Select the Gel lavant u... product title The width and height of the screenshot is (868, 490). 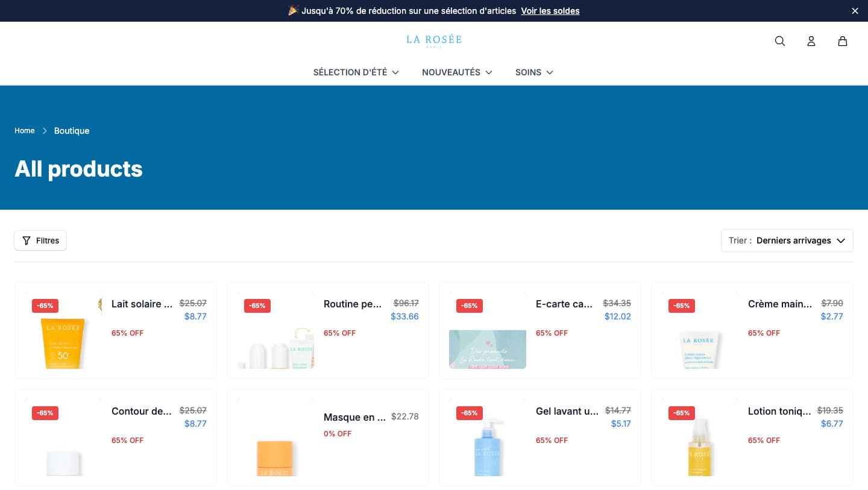[x=567, y=411]
